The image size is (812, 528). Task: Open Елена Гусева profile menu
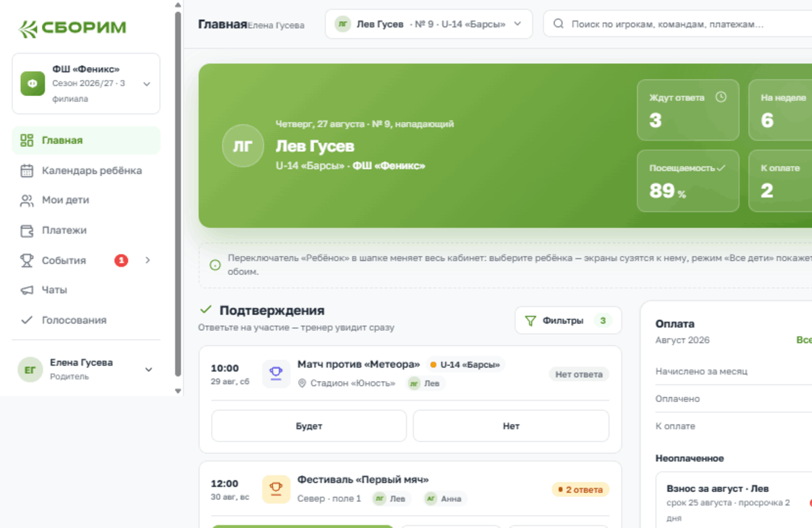point(86,369)
